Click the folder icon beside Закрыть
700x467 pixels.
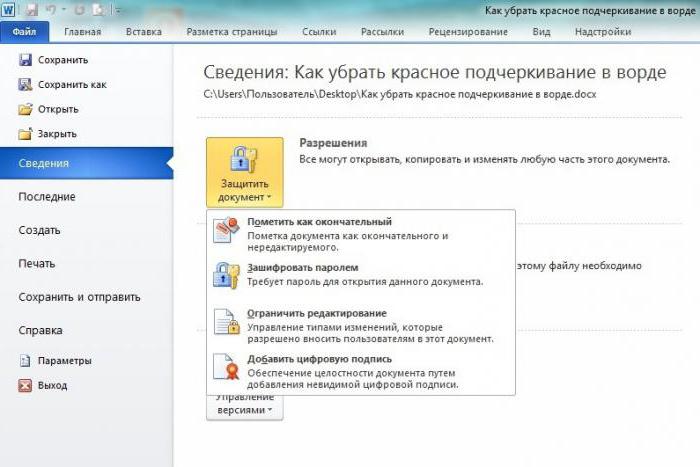click(25, 133)
